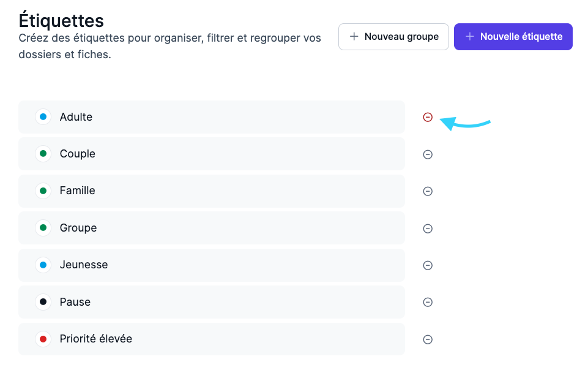Delete Priorité élevée using its minus icon
The width and height of the screenshot is (588, 378).
(x=428, y=339)
